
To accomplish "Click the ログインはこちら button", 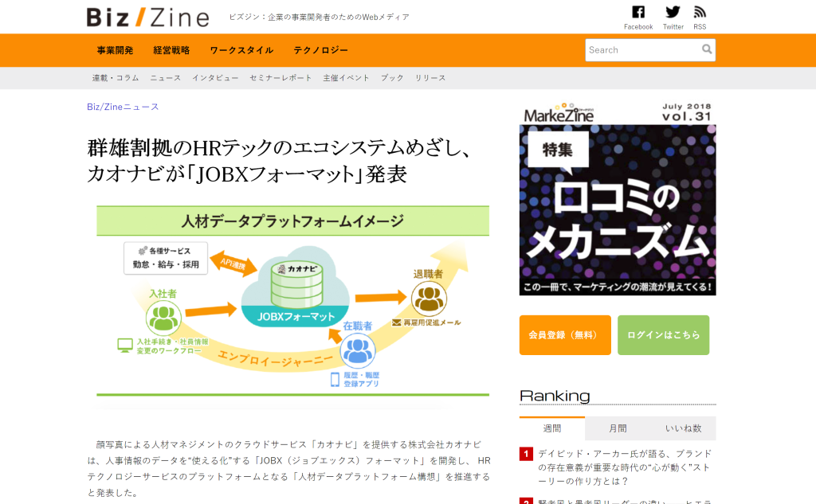I will coord(664,335).
